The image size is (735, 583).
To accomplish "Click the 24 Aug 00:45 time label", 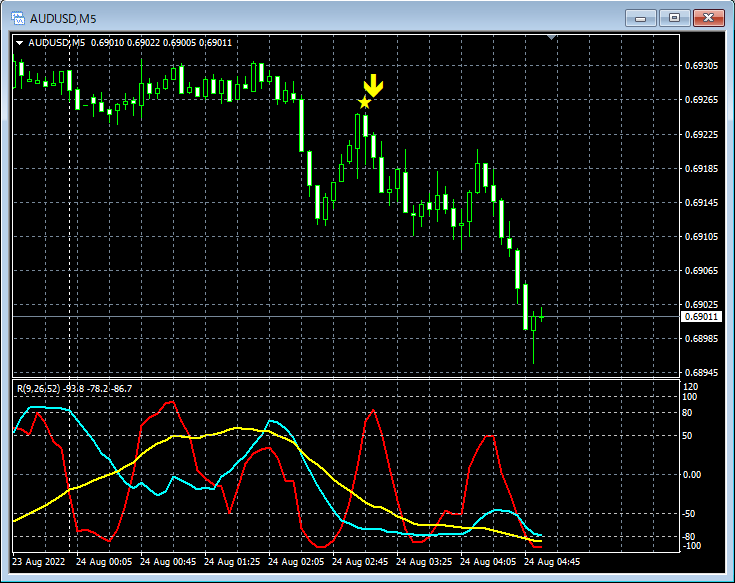I will pos(168,561).
